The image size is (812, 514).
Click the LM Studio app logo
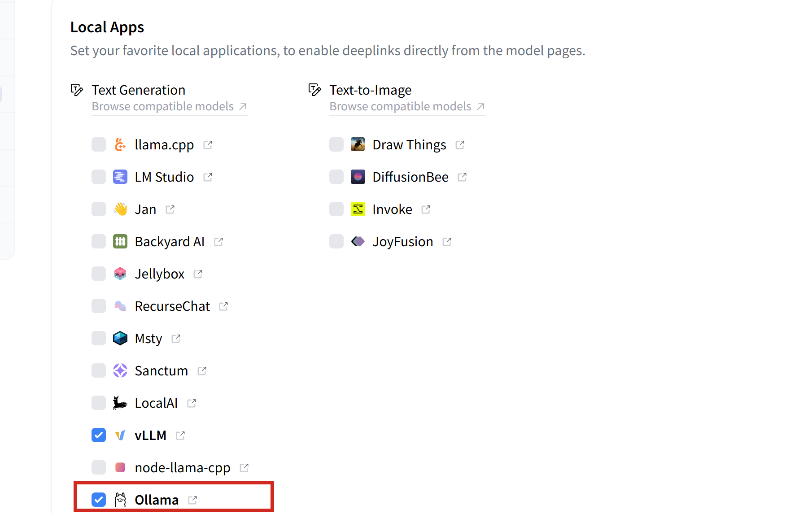(x=120, y=177)
